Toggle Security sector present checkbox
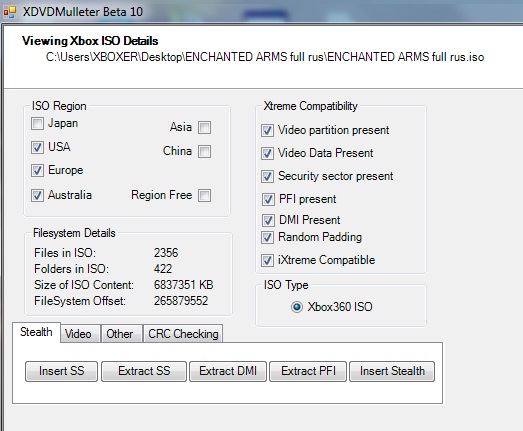Image resolution: width=523 pixels, height=431 pixels. point(267,176)
